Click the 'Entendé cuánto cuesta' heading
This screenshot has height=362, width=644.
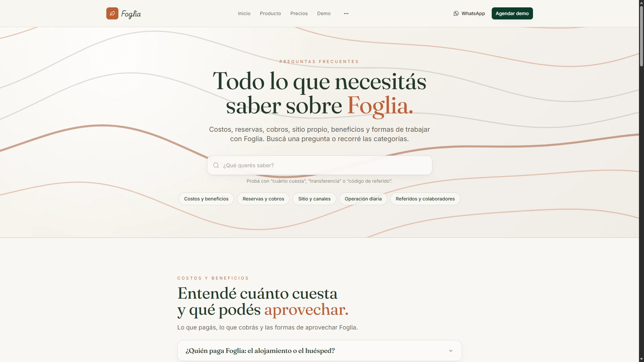263,302
